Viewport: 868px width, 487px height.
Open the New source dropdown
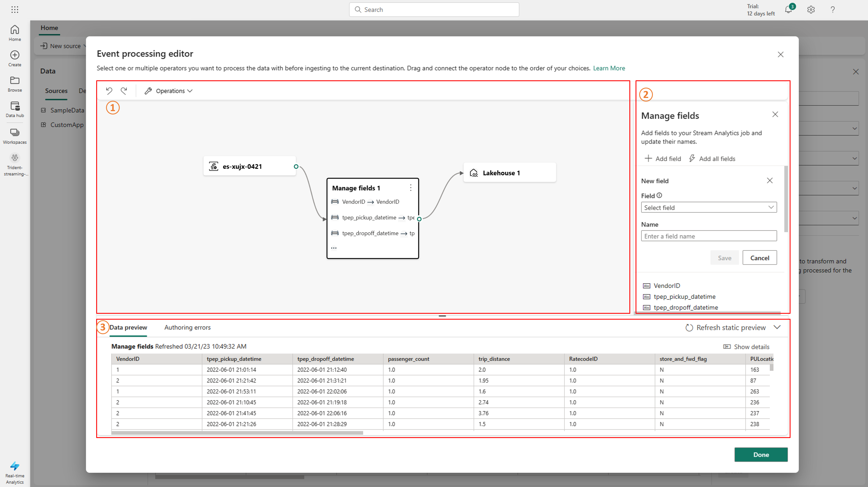pyautogui.click(x=63, y=46)
